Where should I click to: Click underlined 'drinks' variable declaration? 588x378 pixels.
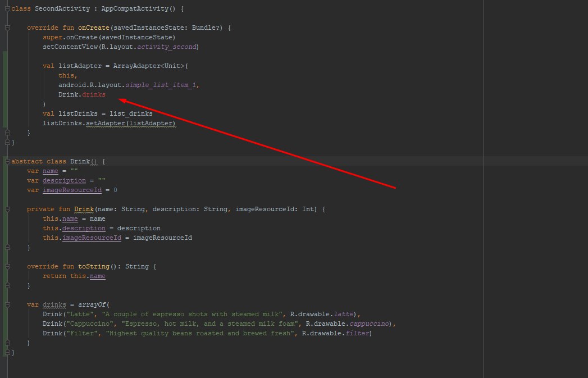[54, 305]
